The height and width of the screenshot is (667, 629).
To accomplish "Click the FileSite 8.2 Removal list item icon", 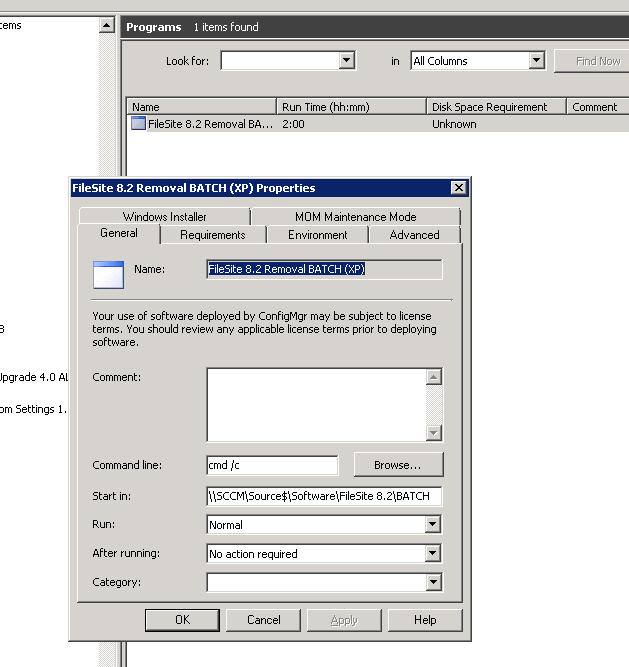I will [x=138, y=124].
